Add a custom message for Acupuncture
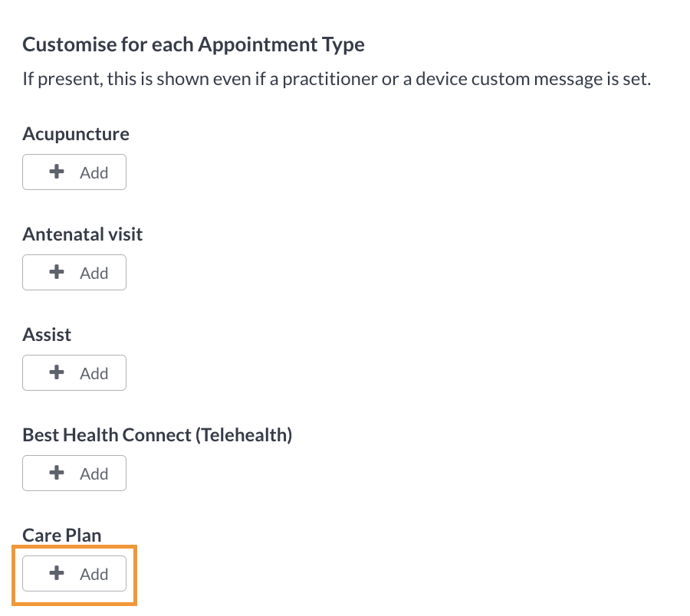Image resolution: width=690 pixels, height=616 pixels. click(74, 172)
